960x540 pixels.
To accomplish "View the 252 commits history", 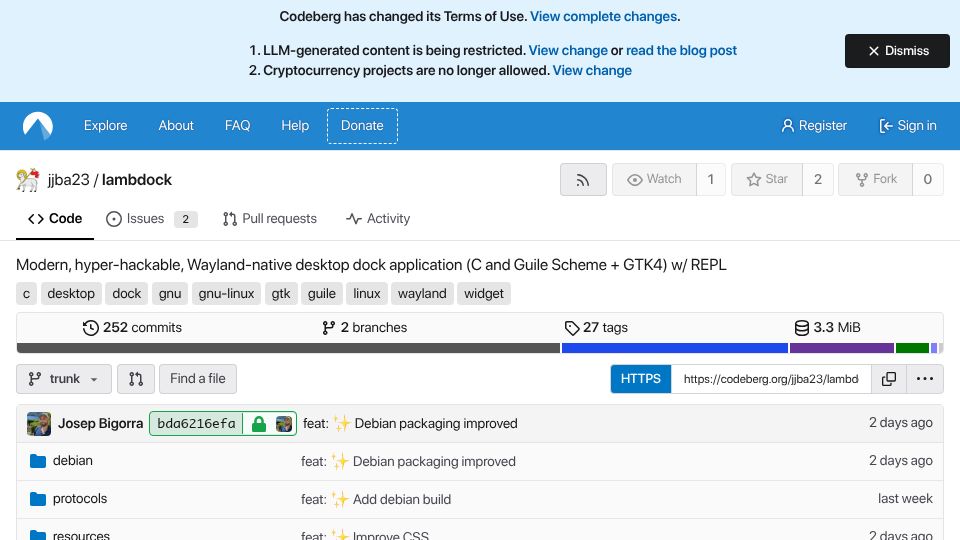I will [x=132, y=328].
